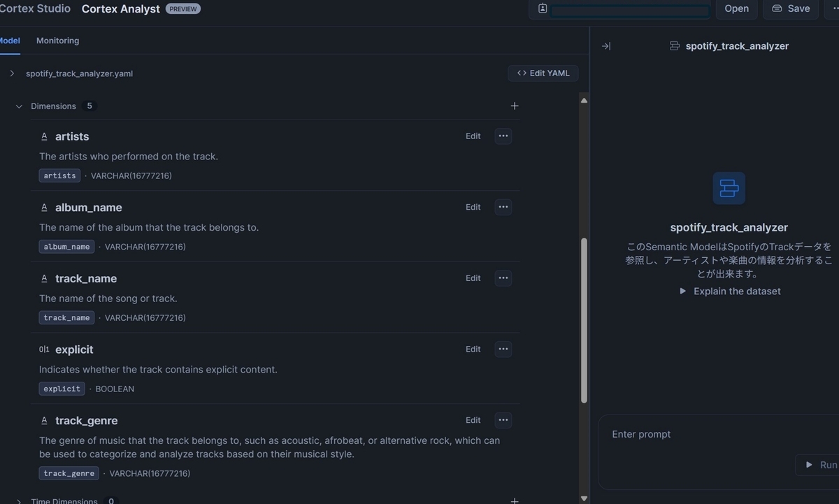This screenshot has width=839, height=504.
Task: Click the Open button
Action: click(736, 8)
